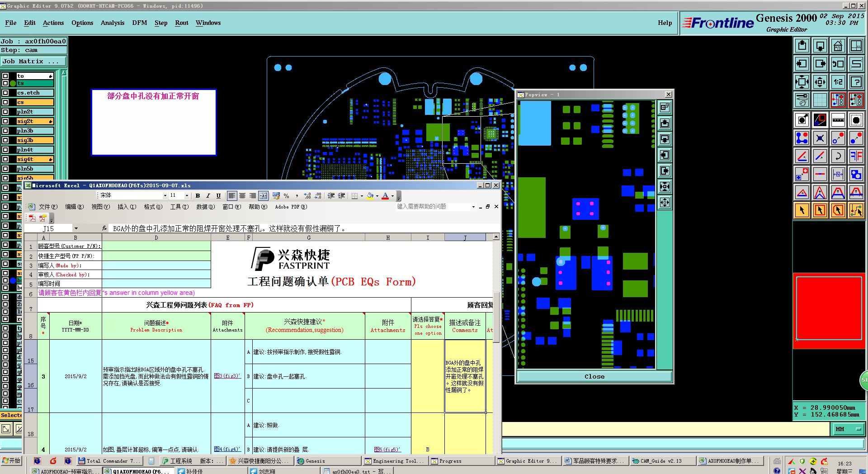Click the mirror F flip icon
The height and width of the screenshot is (474, 868).
pos(856,156)
